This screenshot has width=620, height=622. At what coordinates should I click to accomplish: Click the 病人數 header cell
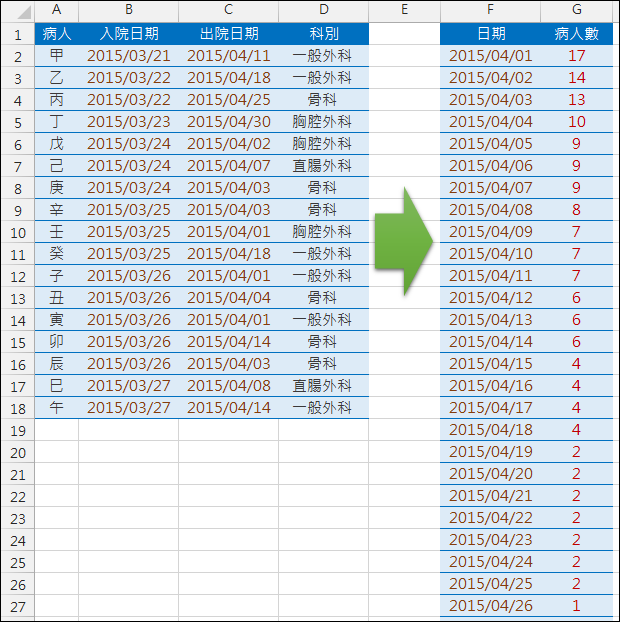point(576,34)
